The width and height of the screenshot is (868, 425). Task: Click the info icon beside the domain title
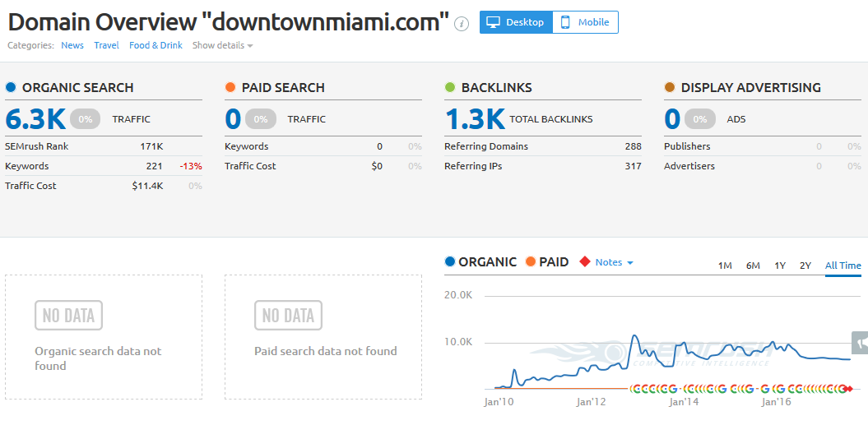click(x=462, y=24)
